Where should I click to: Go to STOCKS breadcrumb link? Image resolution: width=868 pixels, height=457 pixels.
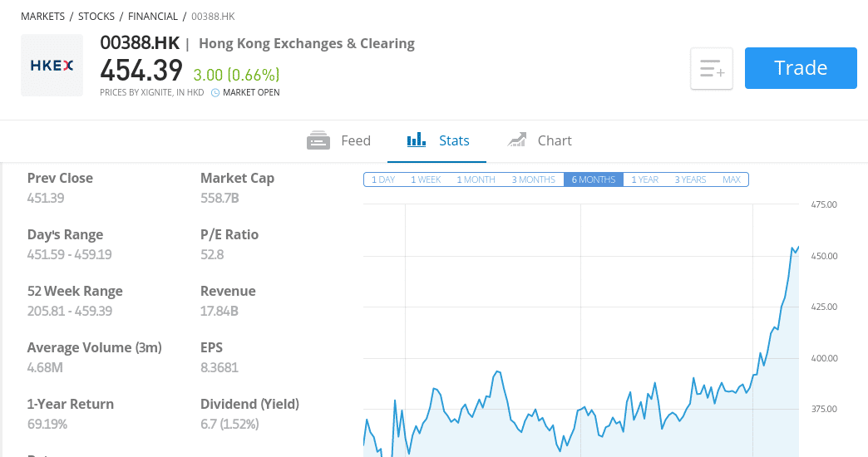pyautogui.click(x=96, y=17)
